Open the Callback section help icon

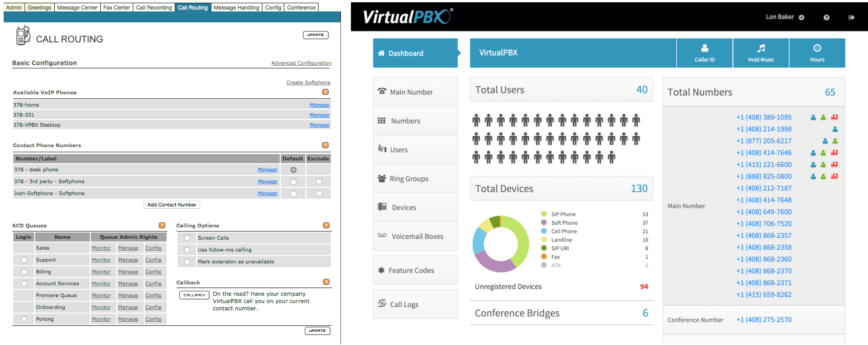pos(326,282)
